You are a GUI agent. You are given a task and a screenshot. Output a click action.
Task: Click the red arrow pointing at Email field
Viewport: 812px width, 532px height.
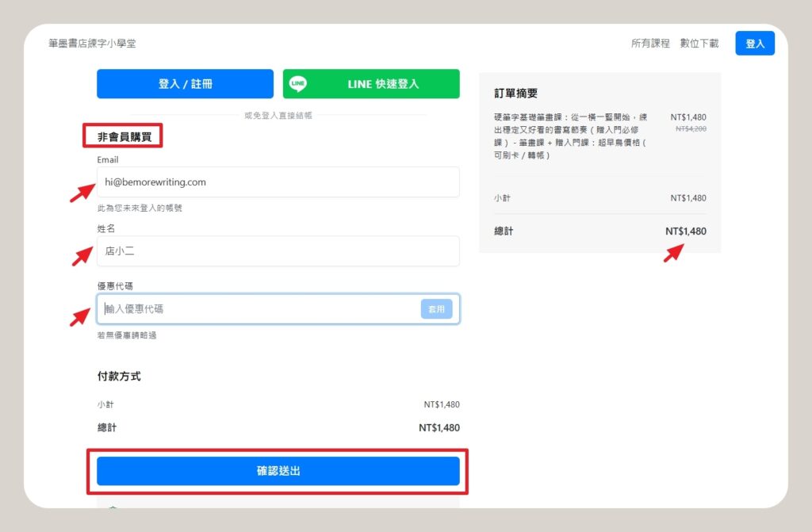(x=81, y=191)
